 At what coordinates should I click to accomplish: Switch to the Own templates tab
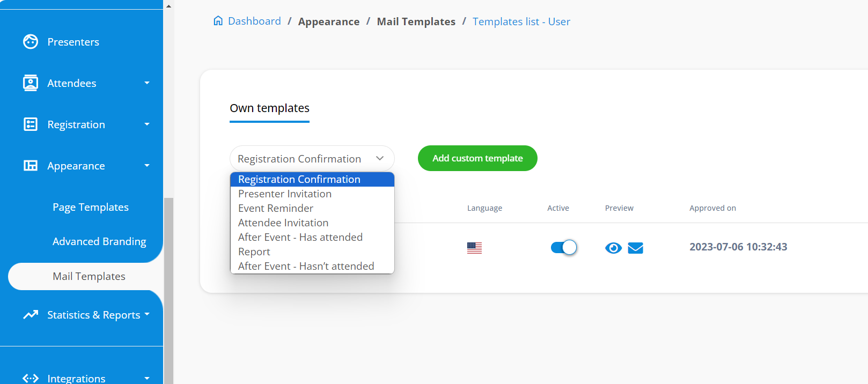tap(269, 108)
